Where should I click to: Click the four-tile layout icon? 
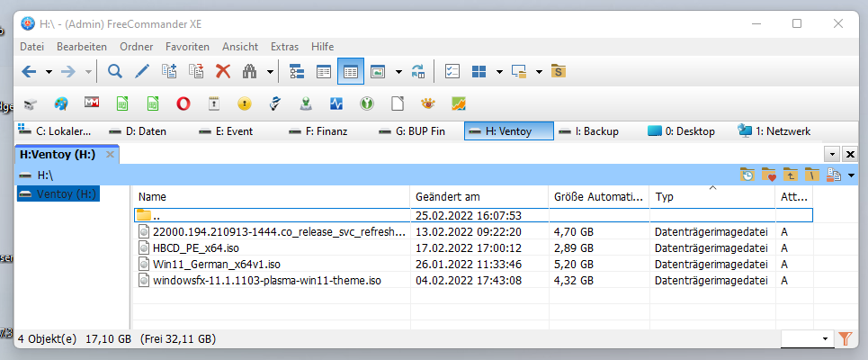coord(479,71)
